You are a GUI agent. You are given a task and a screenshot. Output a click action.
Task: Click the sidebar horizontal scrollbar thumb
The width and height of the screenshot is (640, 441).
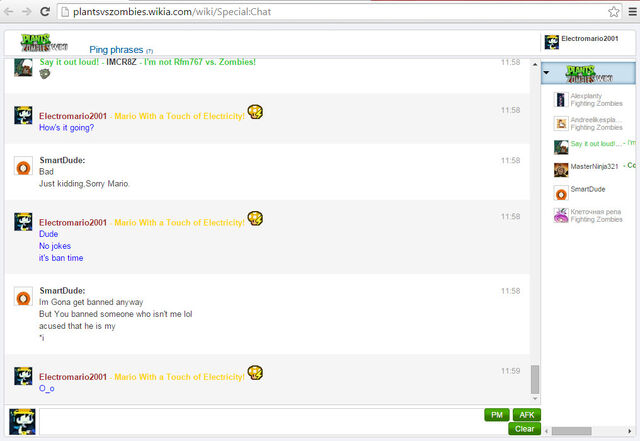[571, 431]
